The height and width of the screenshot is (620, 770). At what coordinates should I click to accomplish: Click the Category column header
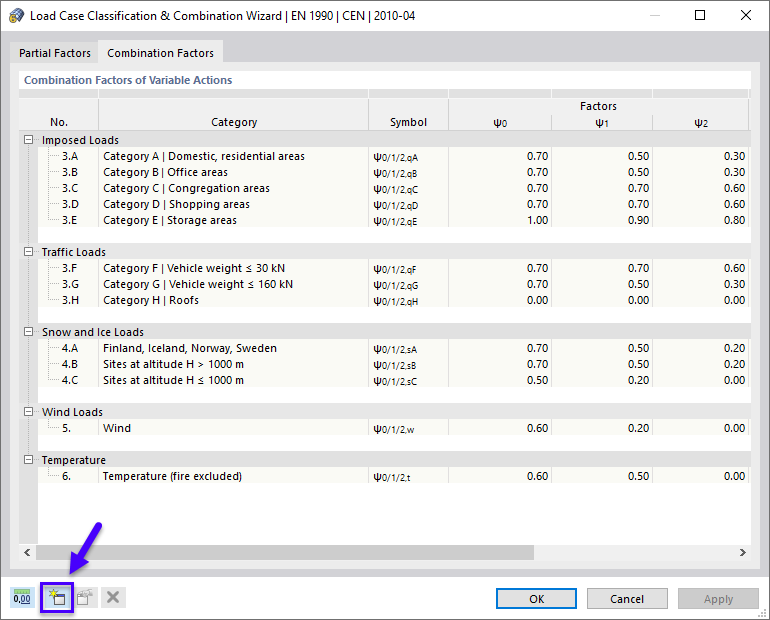pyautogui.click(x=234, y=122)
